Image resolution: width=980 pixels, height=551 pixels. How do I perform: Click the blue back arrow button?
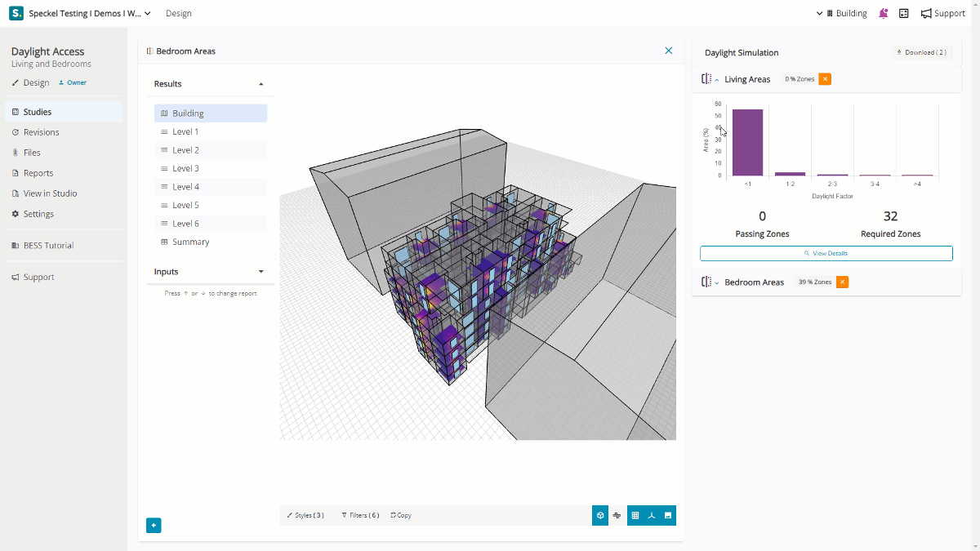(154, 525)
